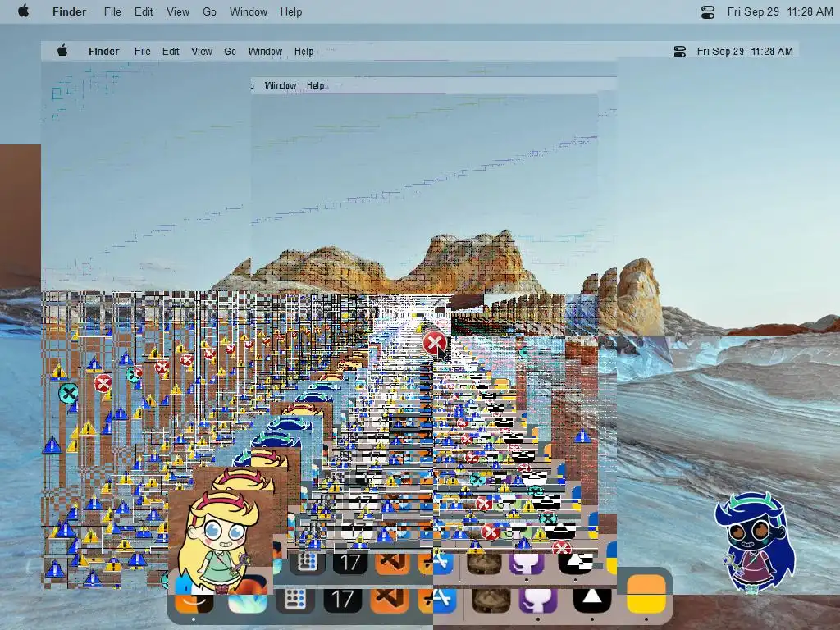Open the View menu in the topmost menu bar
Screen dimensions: 840x630
[178, 11]
